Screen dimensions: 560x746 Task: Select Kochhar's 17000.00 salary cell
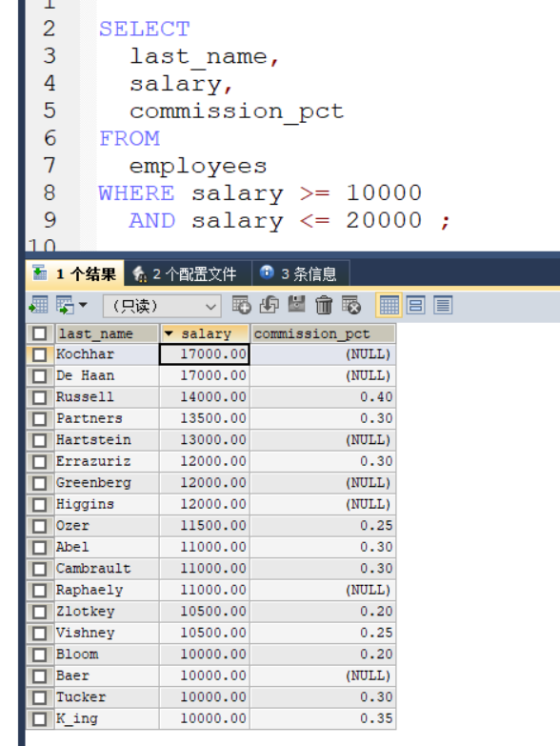point(205,354)
